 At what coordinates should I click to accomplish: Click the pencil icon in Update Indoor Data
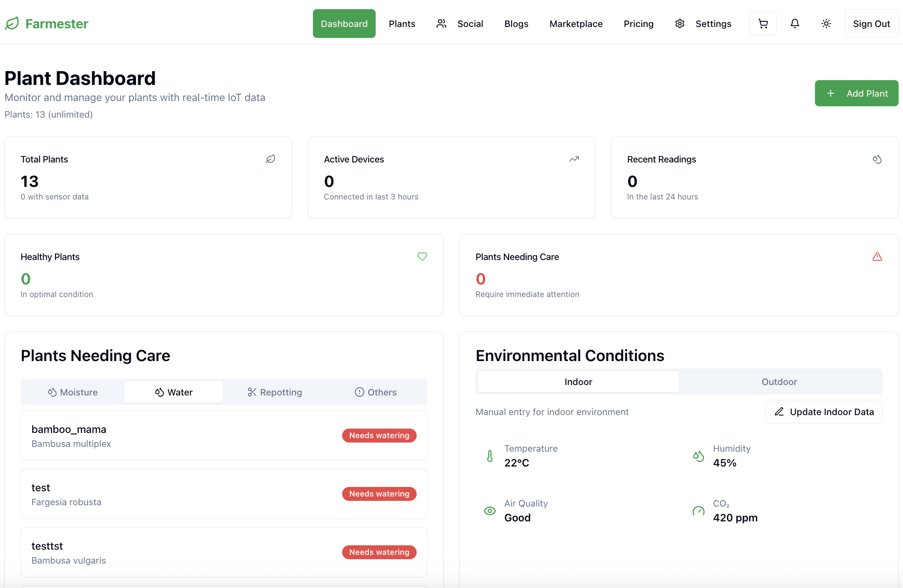point(779,412)
